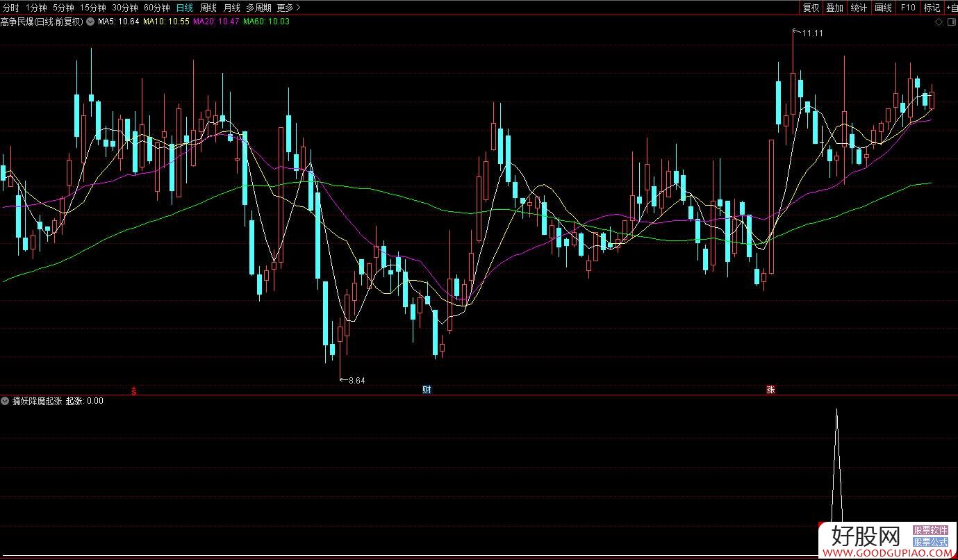Expand the 更多 periods menu
This screenshot has width=958, height=560.
pyautogui.click(x=288, y=8)
